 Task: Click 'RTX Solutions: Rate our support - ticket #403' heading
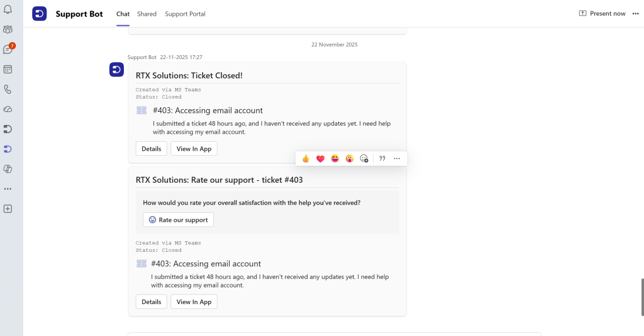point(219,180)
